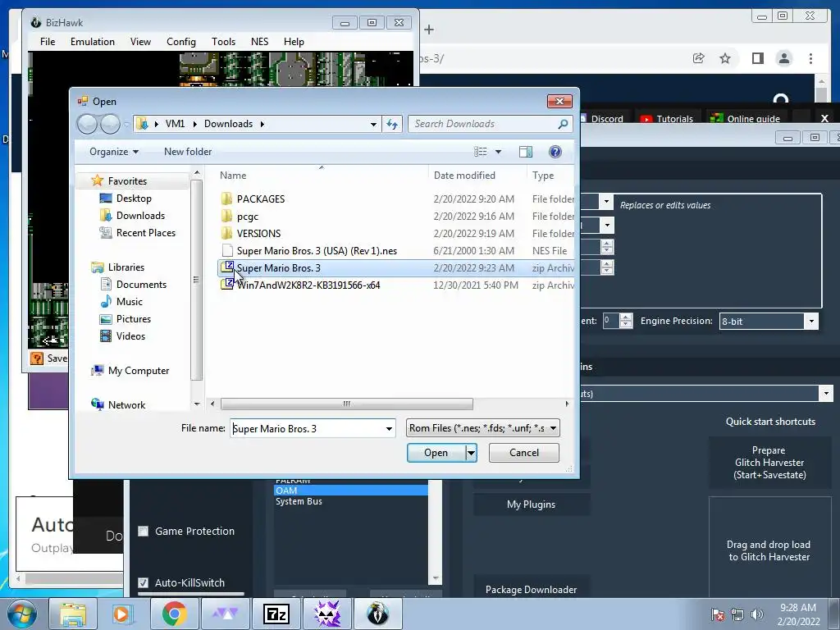Open File Explorer from taskbar
This screenshot has height=630, width=840.
73,614
